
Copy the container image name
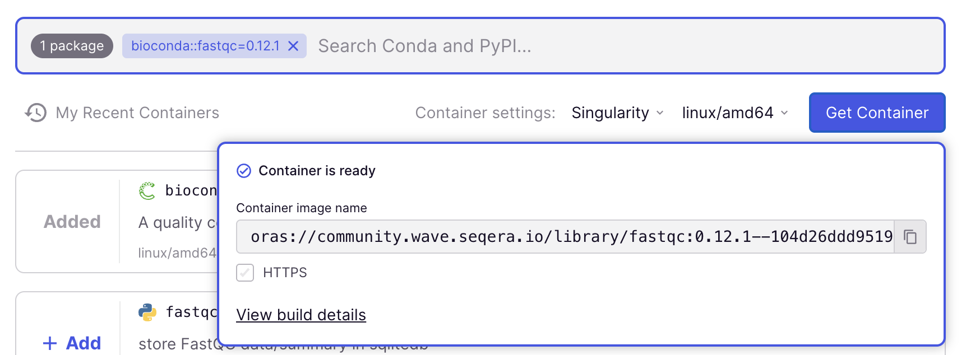(x=910, y=237)
